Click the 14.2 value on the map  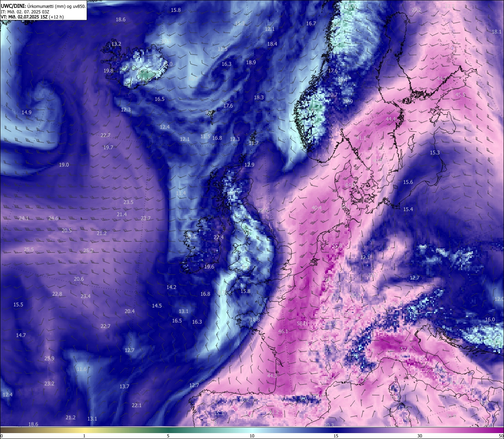click(171, 287)
